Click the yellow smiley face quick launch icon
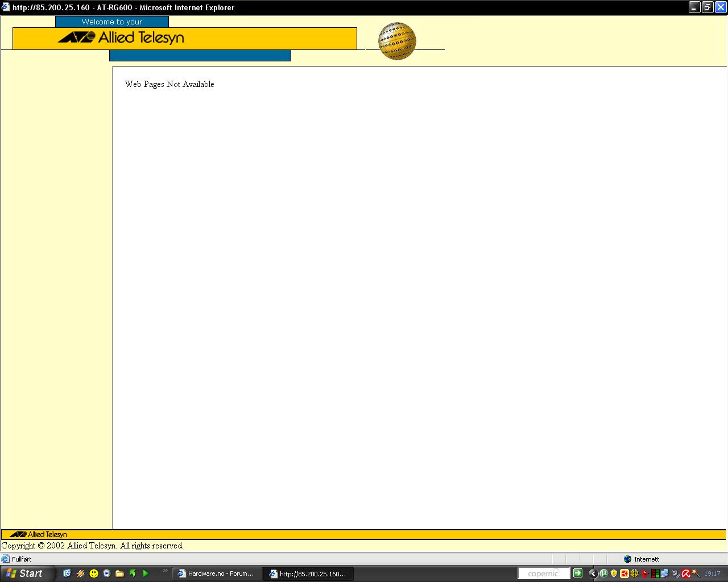The image size is (728, 582). (94, 573)
